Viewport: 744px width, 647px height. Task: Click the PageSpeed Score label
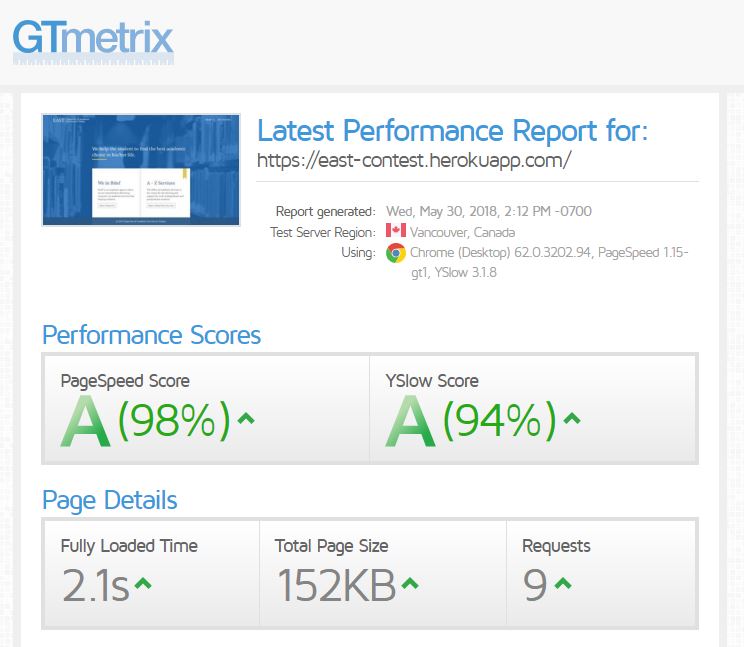coord(125,381)
